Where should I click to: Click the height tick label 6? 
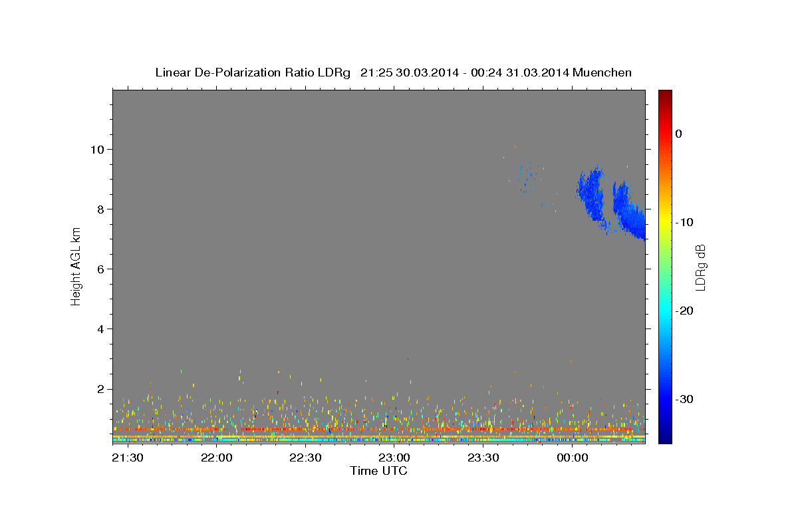tap(102, 269)
